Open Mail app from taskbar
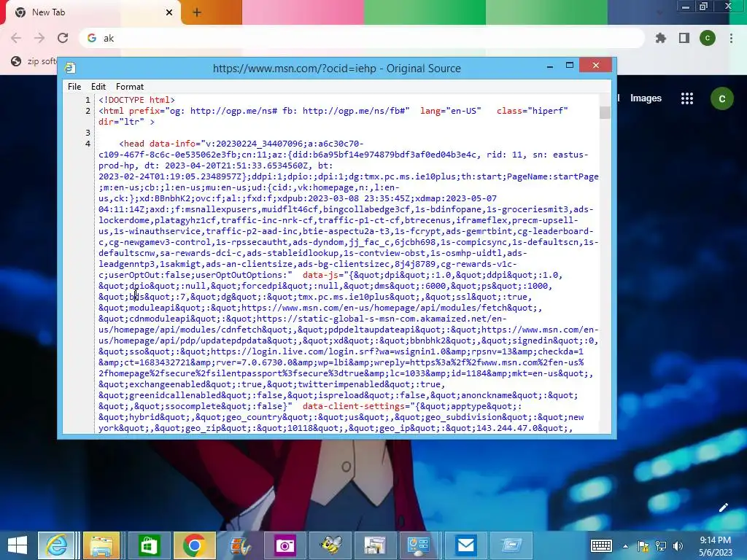Image resolution: width=747 pixels, height=560 pixels. (x=465, y=545)
